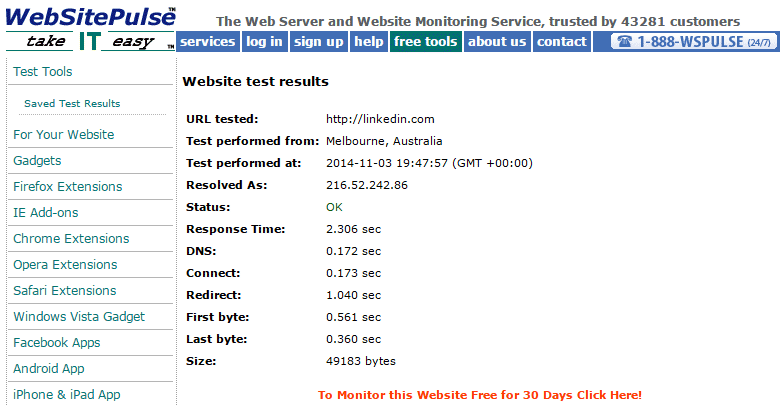Select the Connect value 0.173 sec

(354, 273)
